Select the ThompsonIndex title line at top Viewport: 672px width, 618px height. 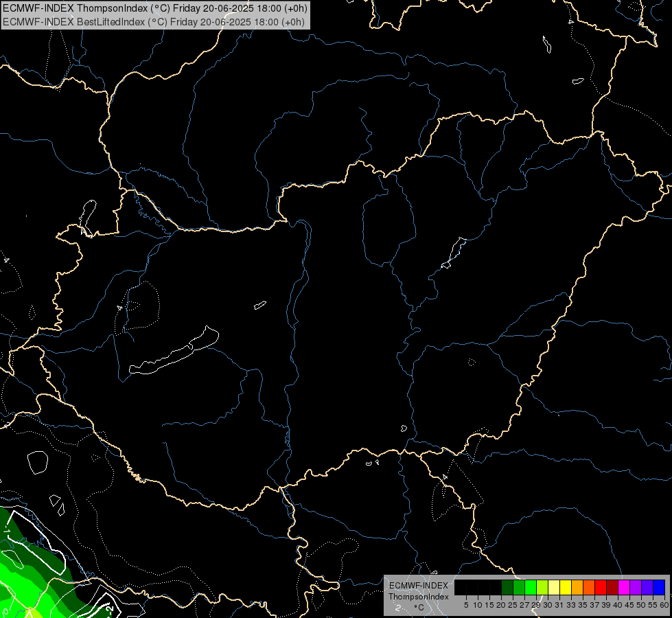[155, 8]
